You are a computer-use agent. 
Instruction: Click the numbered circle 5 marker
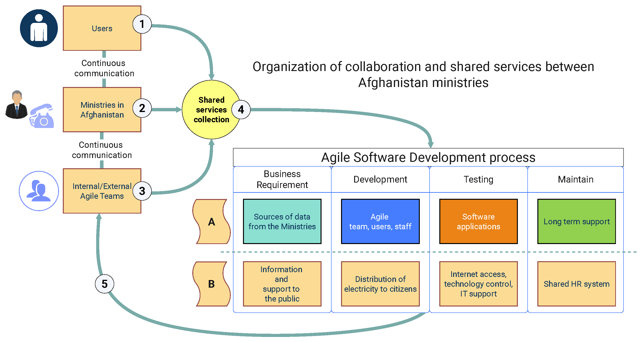tap(104, 284)
